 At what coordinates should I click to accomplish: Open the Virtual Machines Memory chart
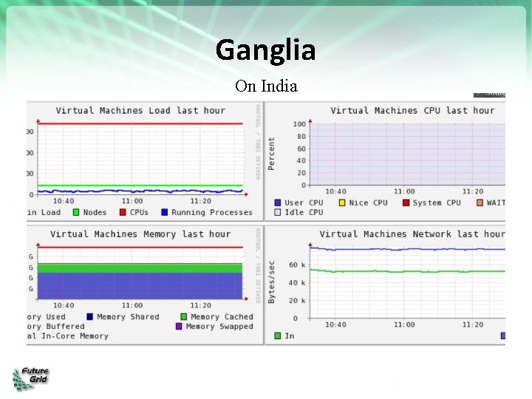click(x=145, y=285)
